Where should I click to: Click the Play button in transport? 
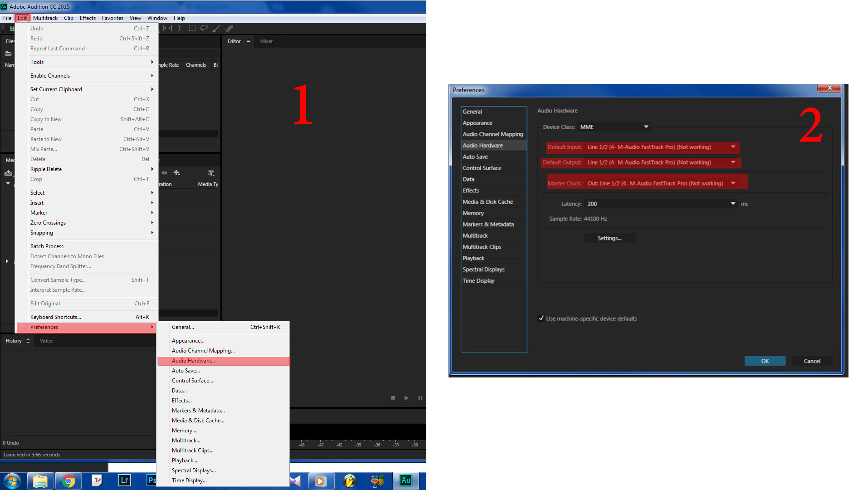coord(406,398)
